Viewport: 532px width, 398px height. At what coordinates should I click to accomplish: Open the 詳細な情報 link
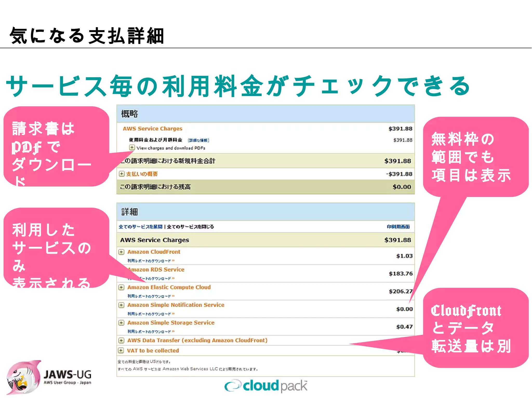[198, 140]
